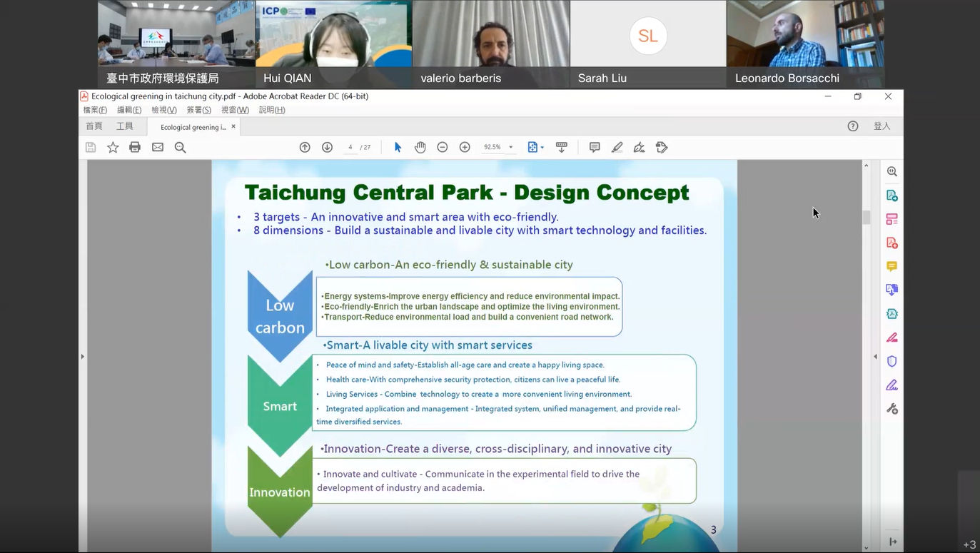
Task: Send file by email envelope icon
Action: [158, 147]
